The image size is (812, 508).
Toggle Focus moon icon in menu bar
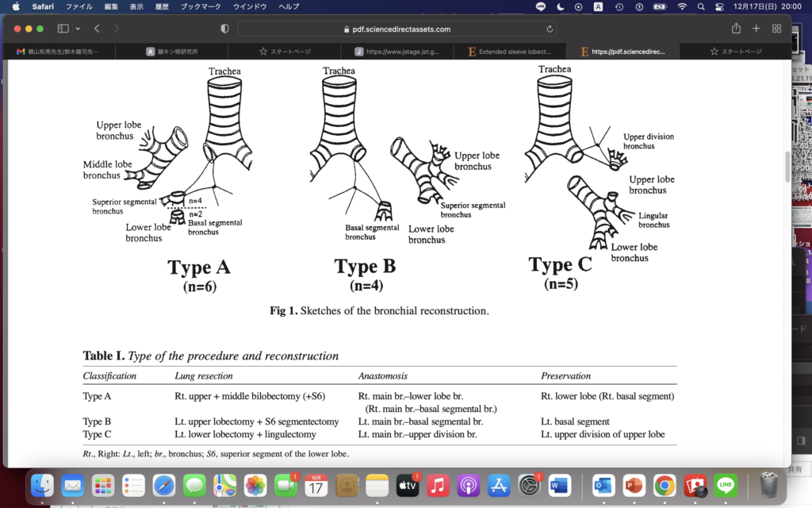pyautogui.click(x=561, y=6)
